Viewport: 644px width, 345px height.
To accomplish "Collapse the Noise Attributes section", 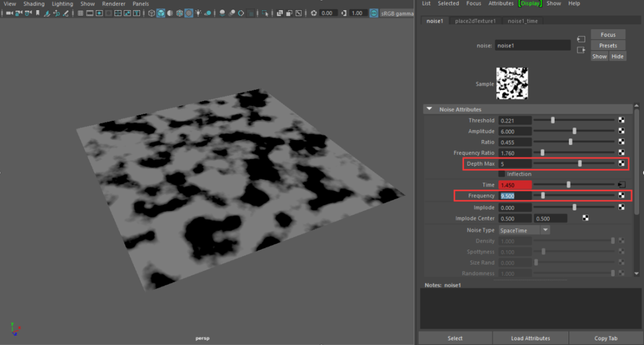I will [x=429, y=109].
